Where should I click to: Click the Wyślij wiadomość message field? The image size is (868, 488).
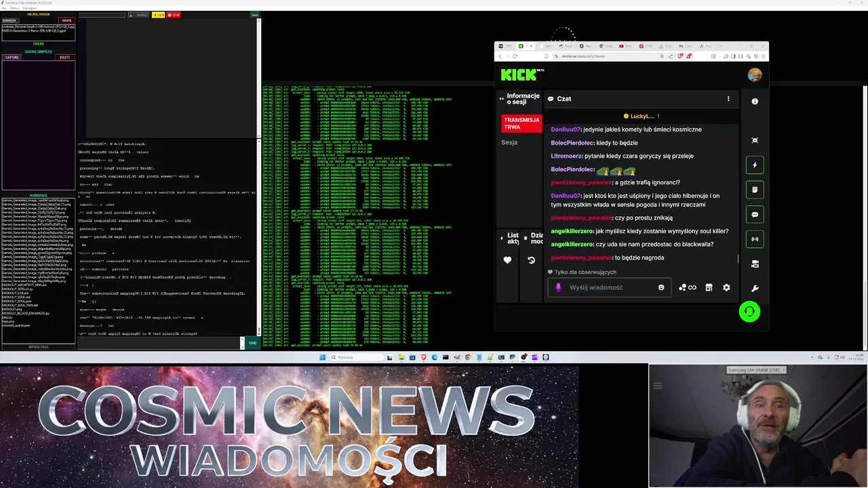610,287
